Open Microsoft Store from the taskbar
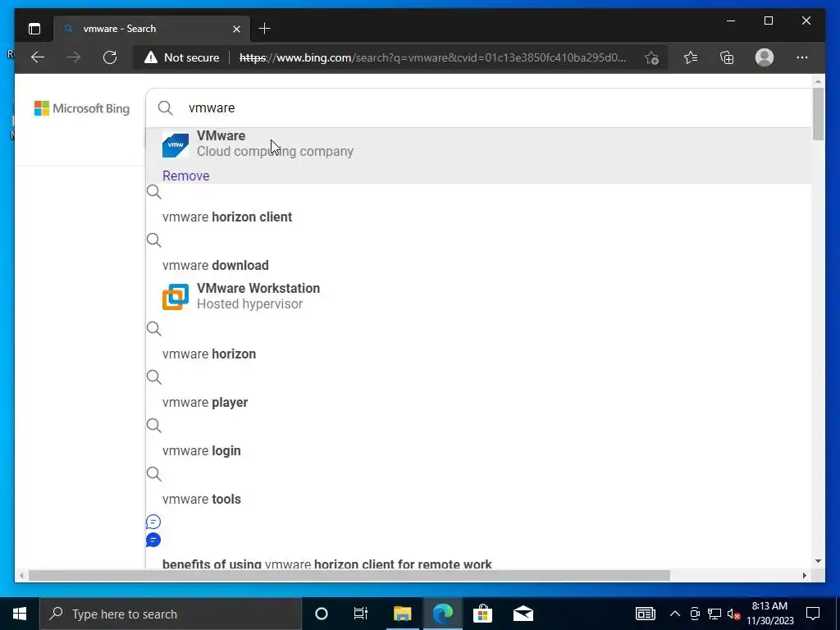 click(482, 614)
